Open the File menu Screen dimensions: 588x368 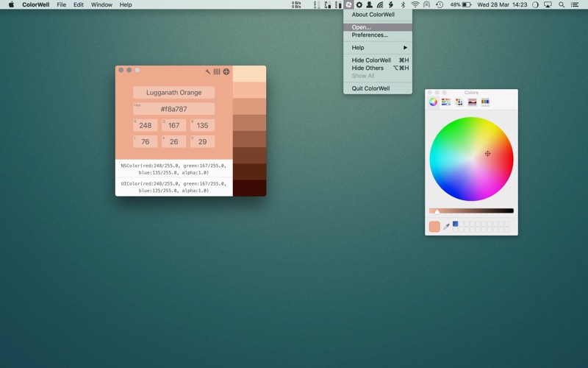(62, 4)
